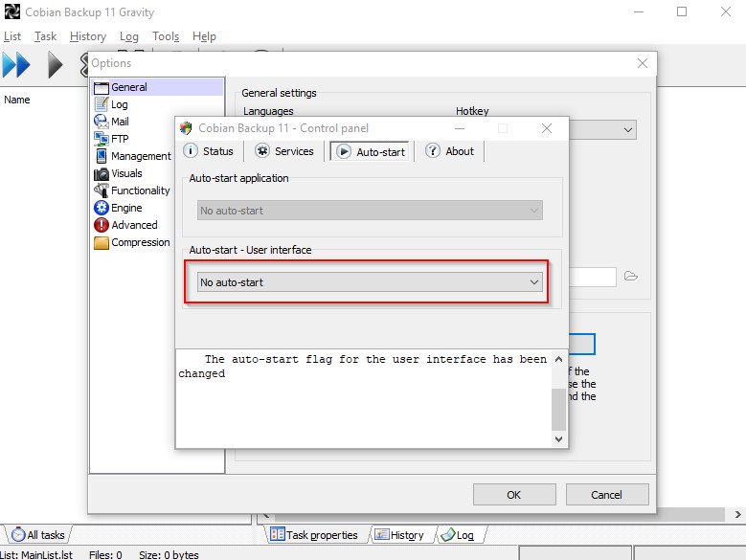The width and height of the screenshot is (746, 560).
Task: Click the Run selected tasks play icon
Action: coord(56,65)
